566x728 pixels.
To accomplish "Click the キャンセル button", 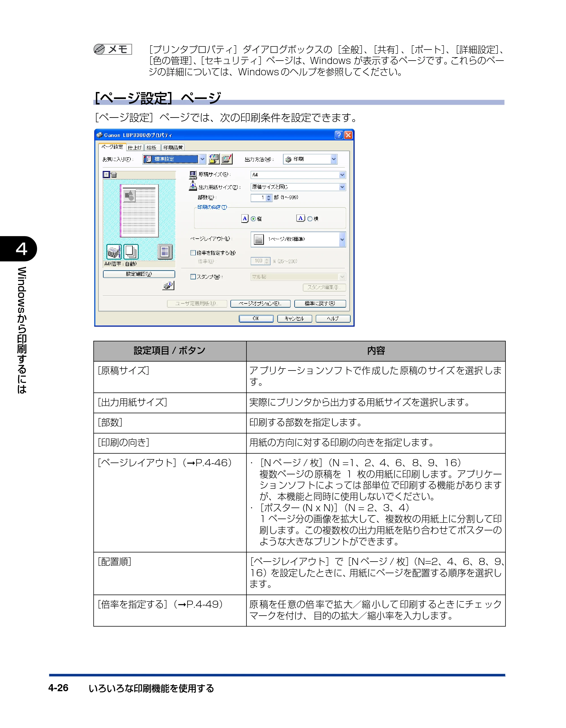I will coord(295,319).
